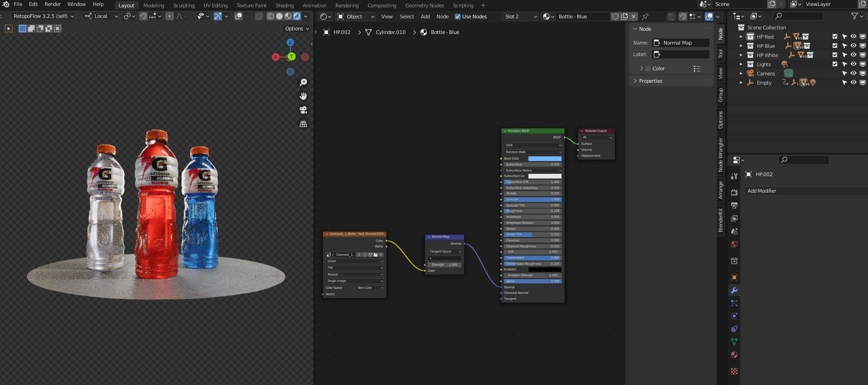Toggle Use Nodes checkbox
This screenshot has width=868, height=385.
(x=458, y=17)
